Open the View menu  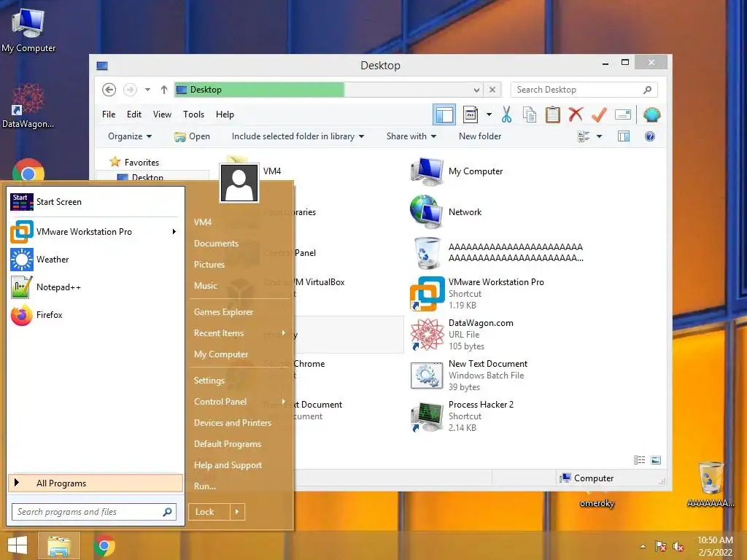(x=162, y=114)
